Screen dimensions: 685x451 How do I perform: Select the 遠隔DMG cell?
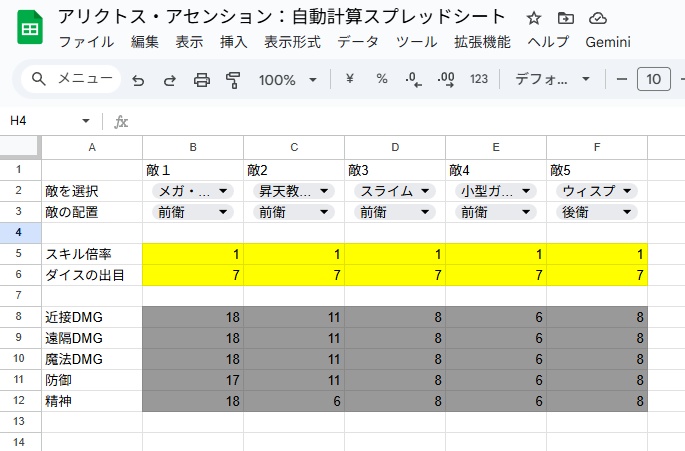92,338
